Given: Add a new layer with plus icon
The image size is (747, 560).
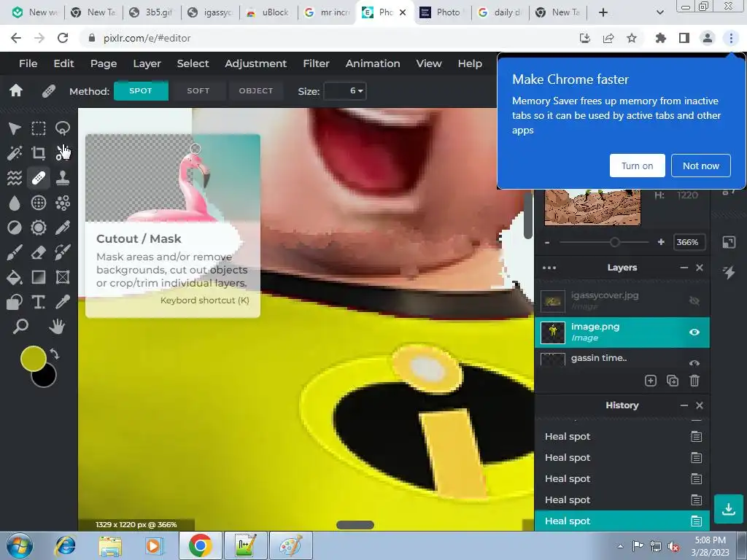Looking at the screenshot, I should tap(650, 381).
